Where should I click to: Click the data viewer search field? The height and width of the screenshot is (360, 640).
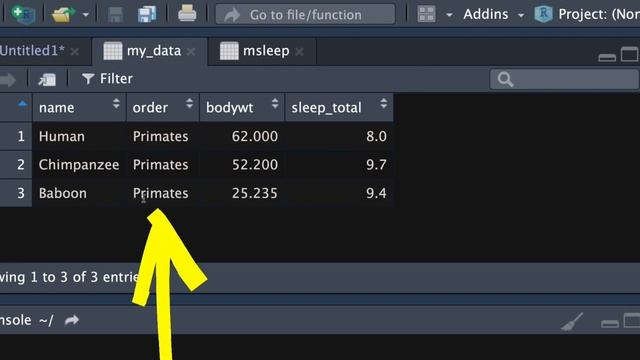tap(564, 79)
